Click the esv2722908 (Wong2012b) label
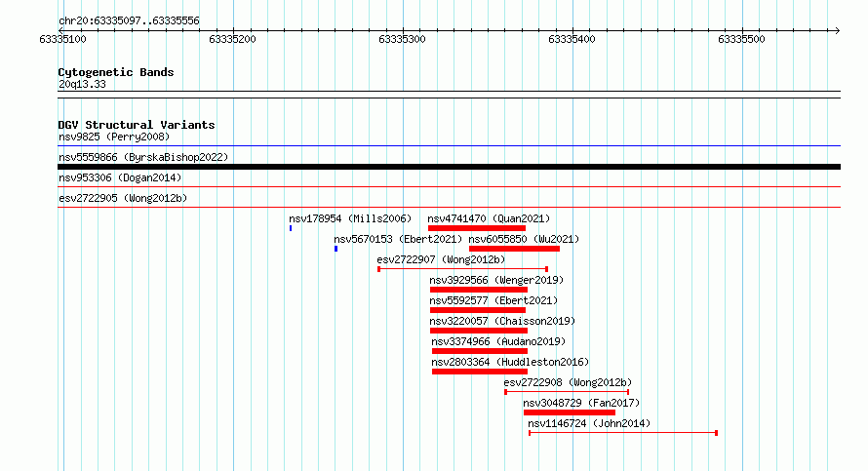868x471 pixels. click(568, 382)
